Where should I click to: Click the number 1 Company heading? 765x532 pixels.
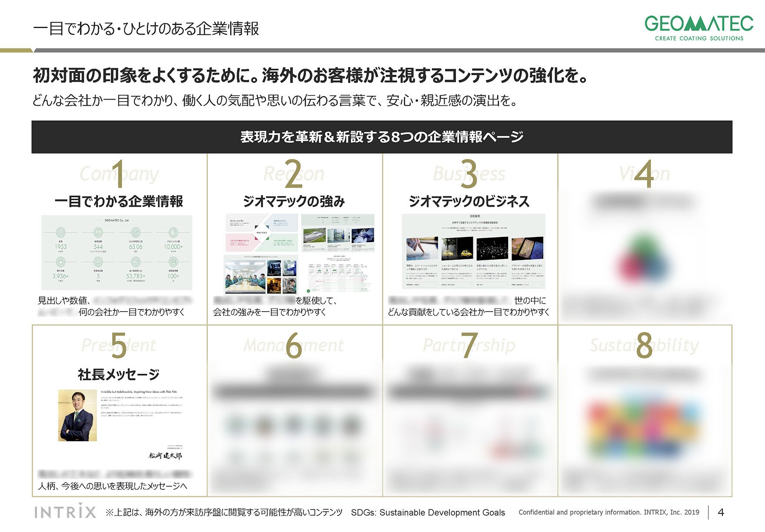point(119,174)
